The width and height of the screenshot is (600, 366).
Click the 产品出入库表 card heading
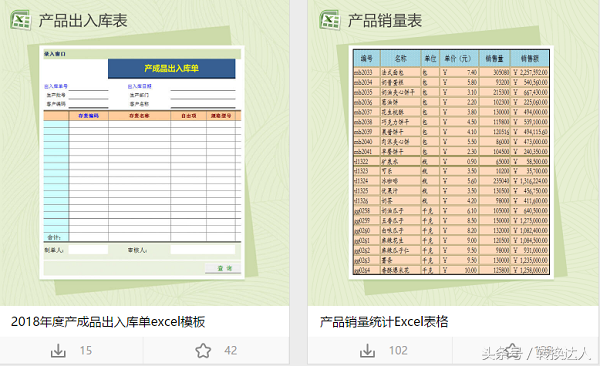83,20
